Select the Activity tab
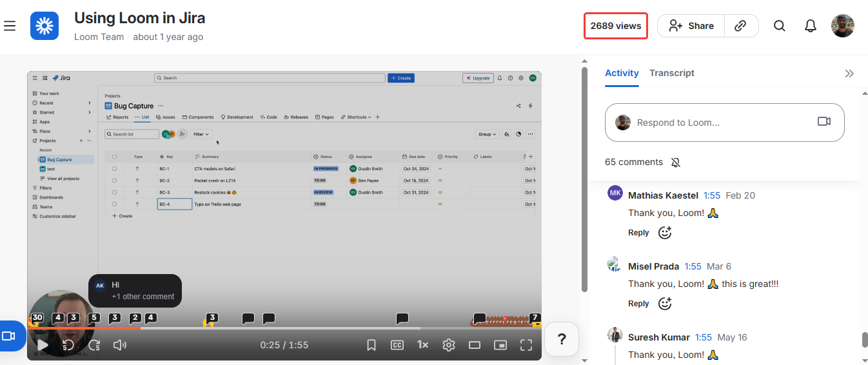 622,73
